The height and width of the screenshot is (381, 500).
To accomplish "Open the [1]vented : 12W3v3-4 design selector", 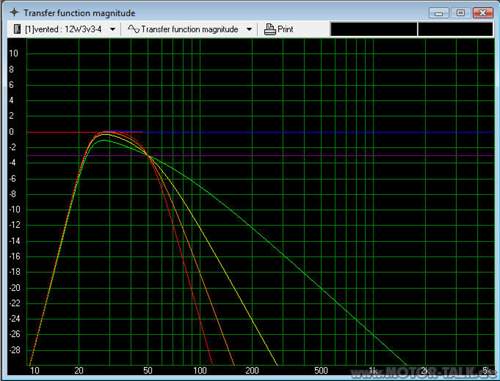I will point(65,29).
